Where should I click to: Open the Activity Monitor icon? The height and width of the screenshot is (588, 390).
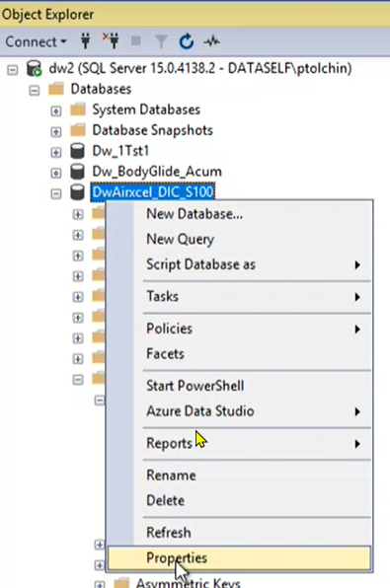coord(211,41)
